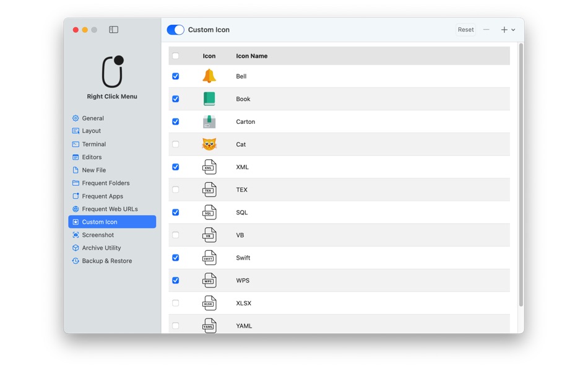
Task: Select the row name text Bell
Action: [x=241, y=76]
